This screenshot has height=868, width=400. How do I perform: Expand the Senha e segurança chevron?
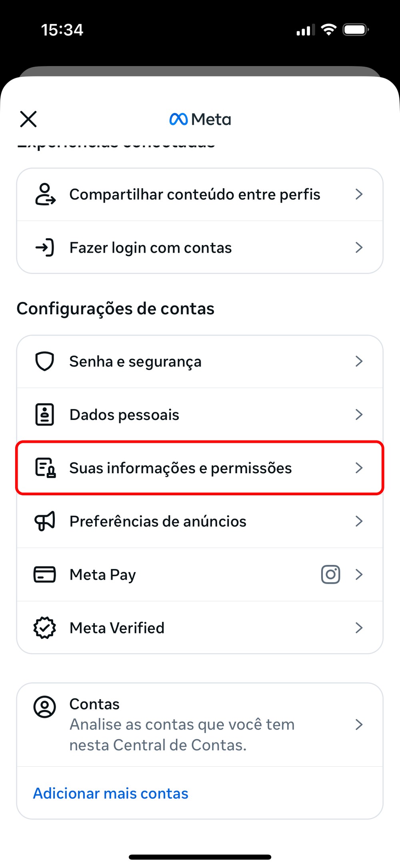[x=359, y=361]
